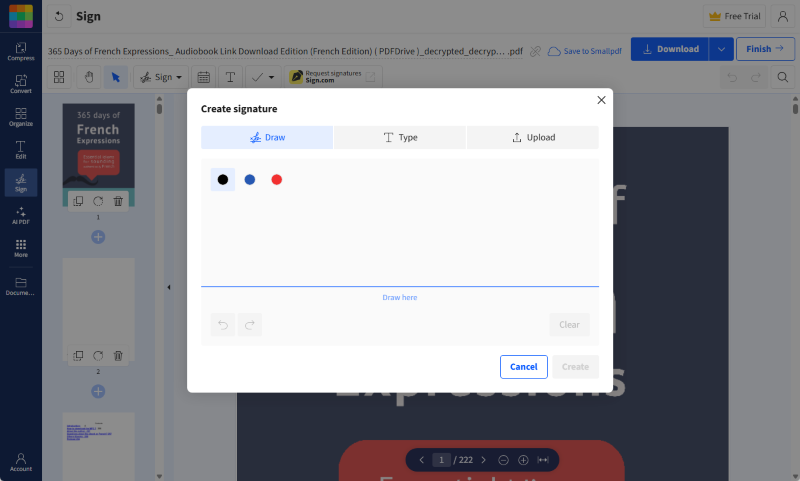Delete page 1 from thumbnail
The width and height of the screenshot is (800, 481).
coord(118,201)
